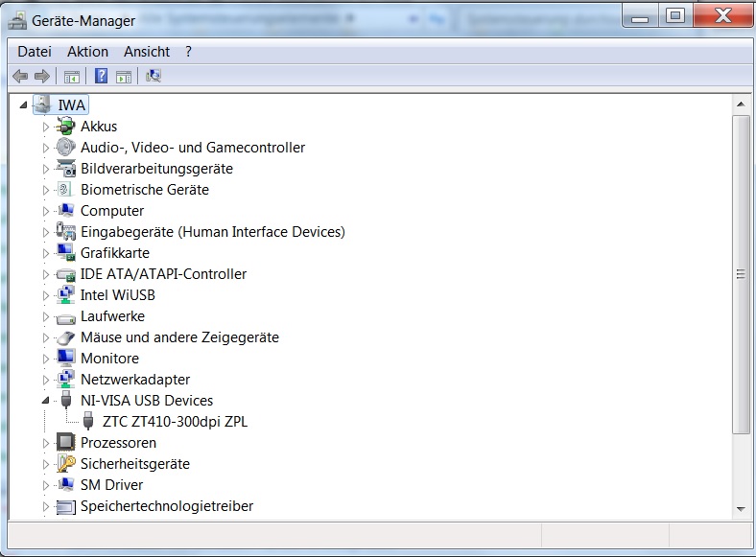Click the IDE ATA/ATAPI-Controller icon
Image resolution: width=756 pixels, height=557 pixels.
tap(65, 274)
